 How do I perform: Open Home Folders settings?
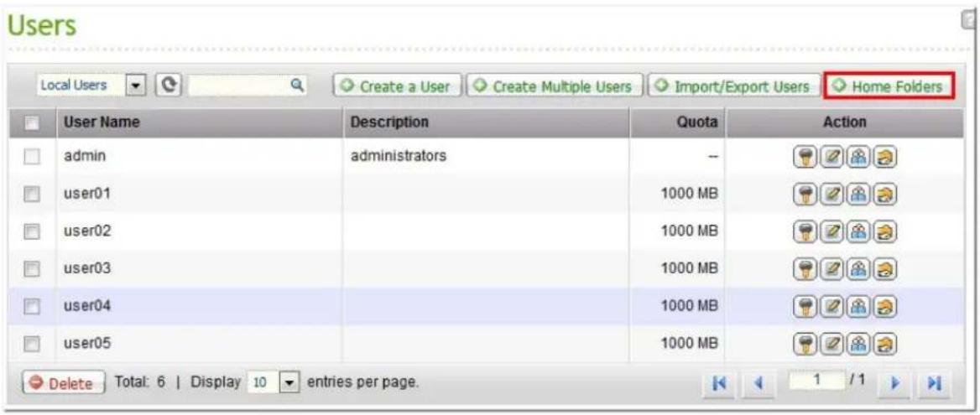click(x=890, y=86)
